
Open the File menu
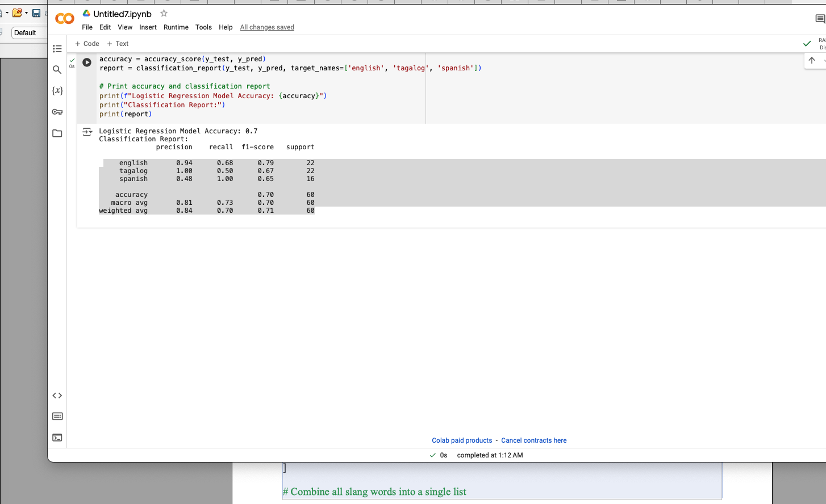pyautogui.click(x=87, y=27)
